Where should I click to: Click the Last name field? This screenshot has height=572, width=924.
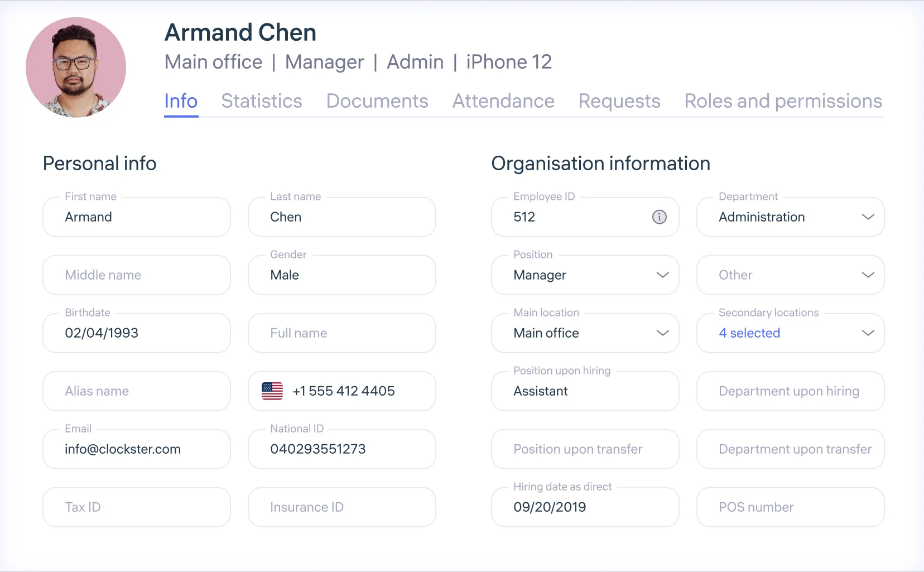point(342,217)
